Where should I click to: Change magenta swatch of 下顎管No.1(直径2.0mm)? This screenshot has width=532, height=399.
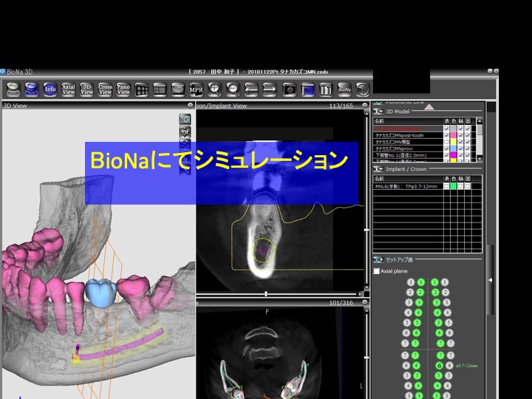click(453, 155)
